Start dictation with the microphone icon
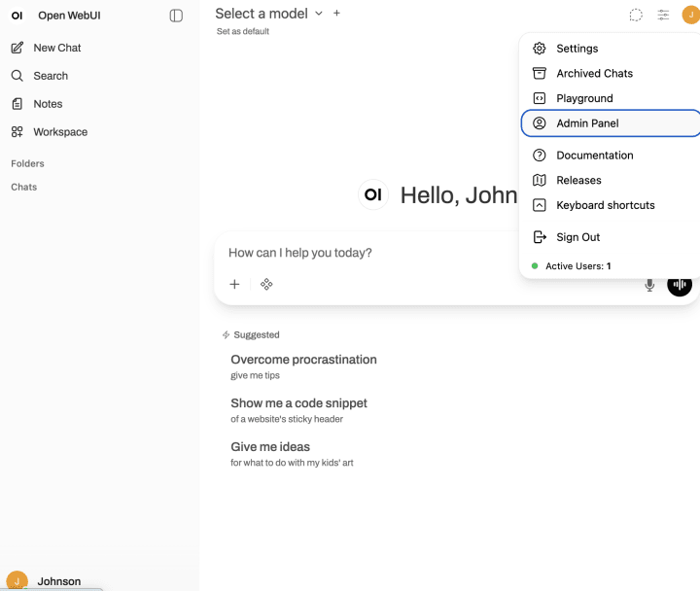This screenshot has height=591, width=700. click(x=649, y=285)
